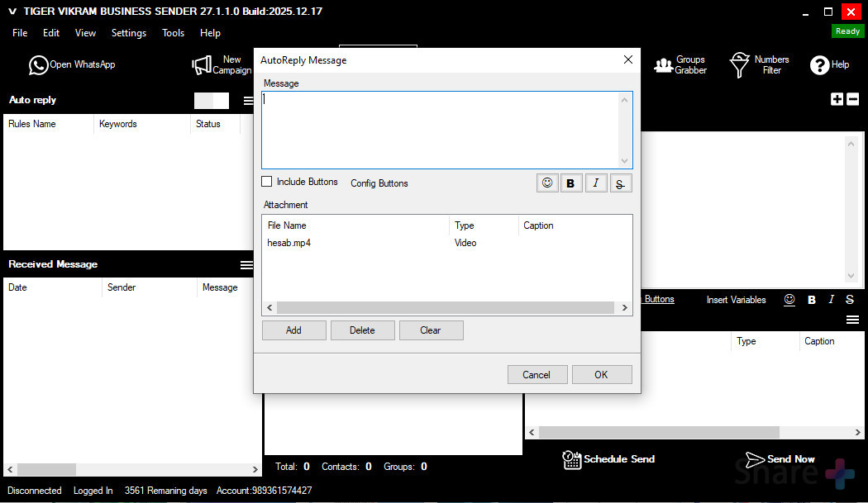
Task: Open the Edit menu
Action: click(51, 33)
